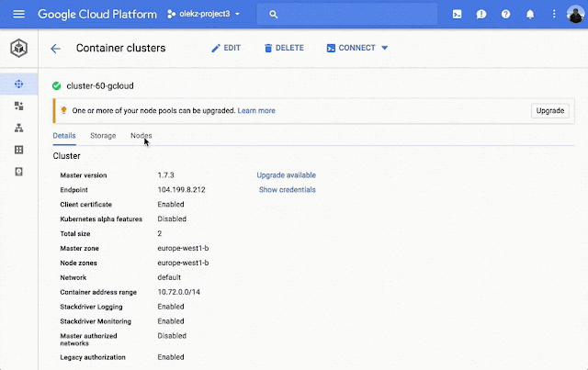Click Show credentials link
The image size is (588, 370).
pos(288,190)
